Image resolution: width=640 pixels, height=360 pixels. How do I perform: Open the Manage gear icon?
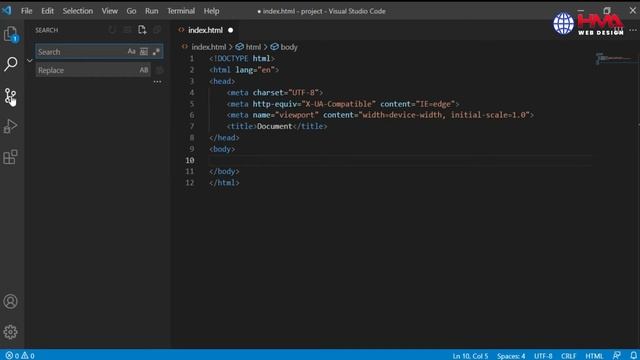[x=11, y=332]
